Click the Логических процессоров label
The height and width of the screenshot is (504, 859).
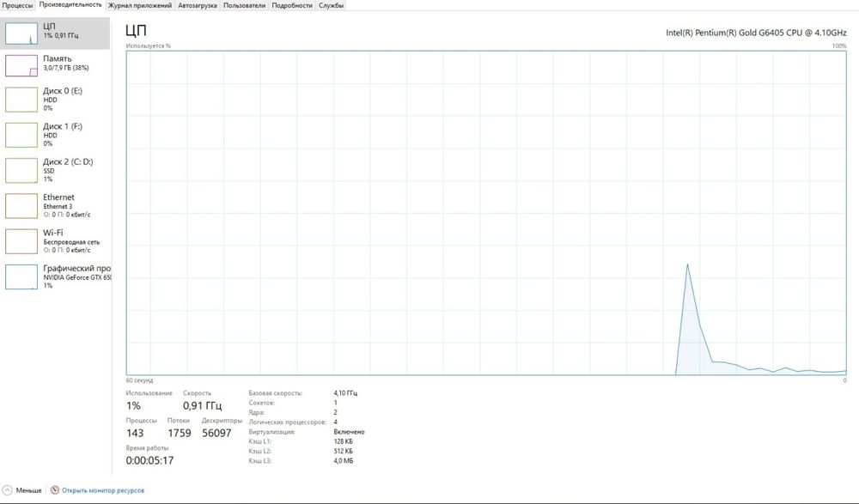[288, 422]
